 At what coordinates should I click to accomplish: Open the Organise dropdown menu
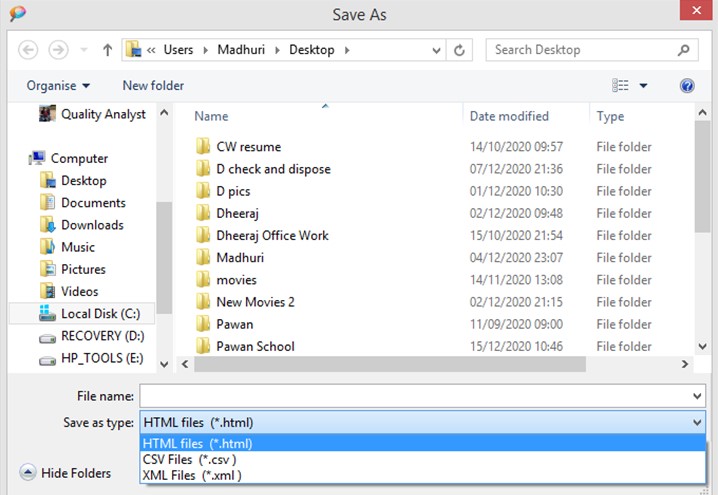pos(58,86)
